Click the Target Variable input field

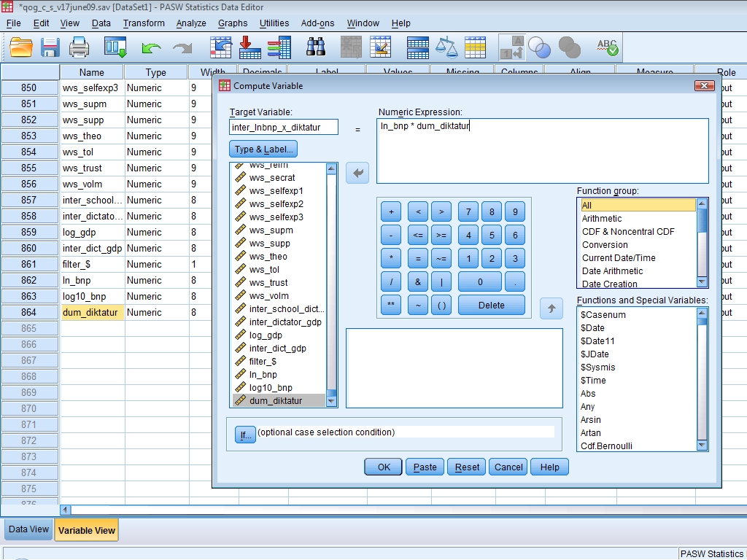[x=284, y=128]
